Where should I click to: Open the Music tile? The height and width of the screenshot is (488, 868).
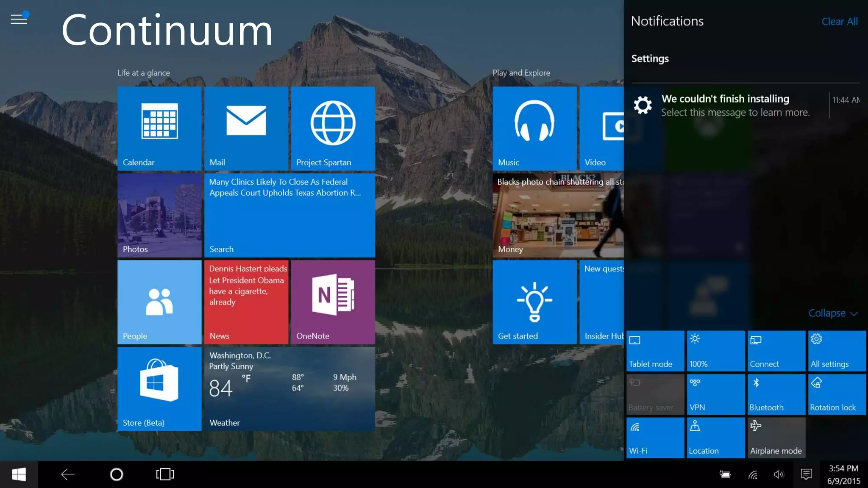(x=534, y=128)
